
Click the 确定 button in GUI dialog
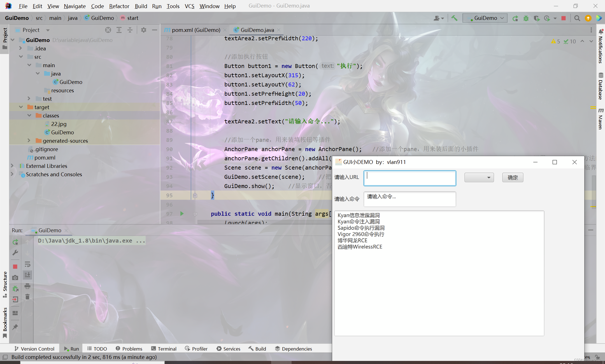click(513, 177)
